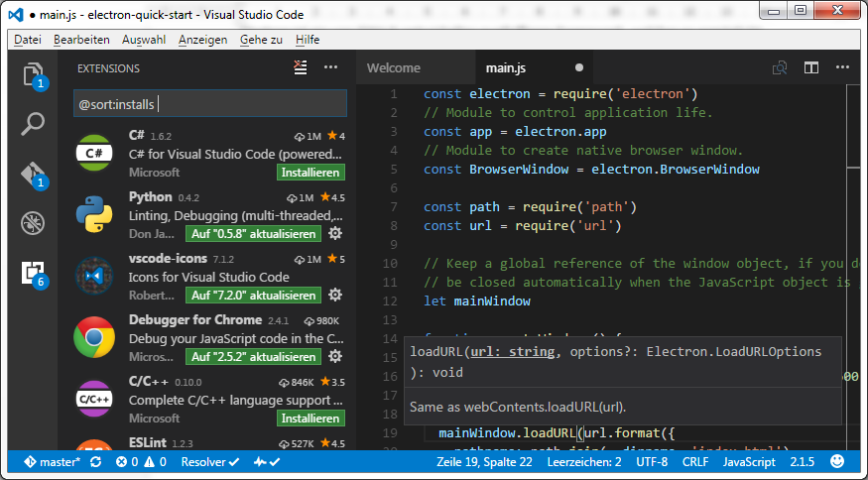Screen dimensions: 868x480
Task: Open the warnings count in status bar
Action: (155, 462)
